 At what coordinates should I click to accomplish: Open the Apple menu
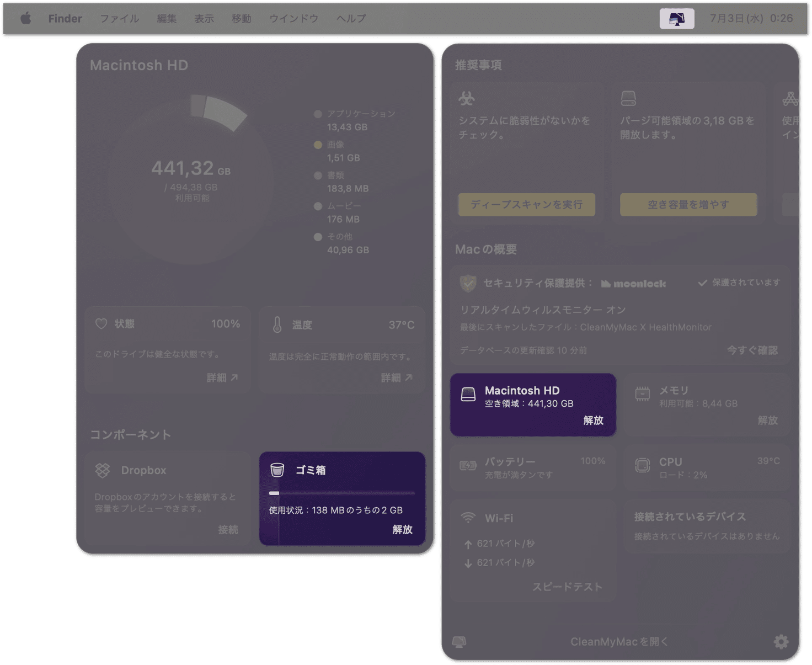25,19
